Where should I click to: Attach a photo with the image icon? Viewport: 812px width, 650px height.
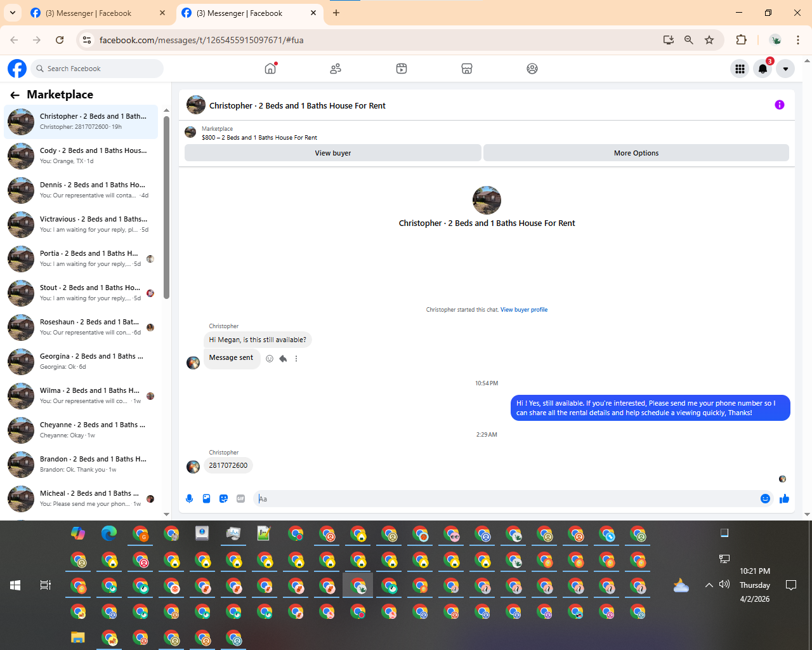206,499
